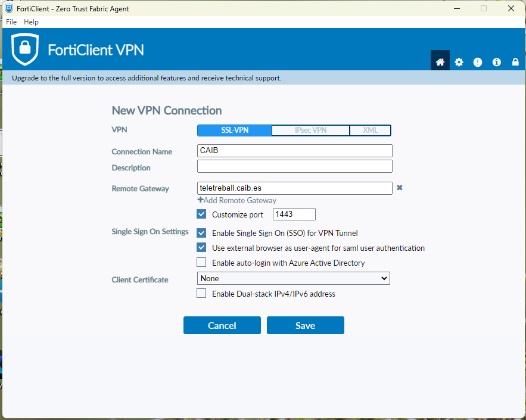Disable Enable Single Sign On checkbox
Screen dimensions: 526x420
[201, 233]
